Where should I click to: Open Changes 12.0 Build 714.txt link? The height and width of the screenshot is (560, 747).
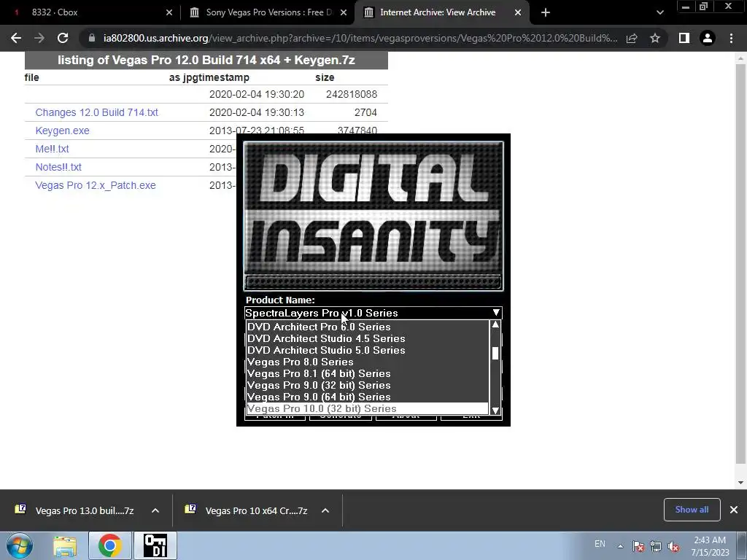(x=97, y=112)
